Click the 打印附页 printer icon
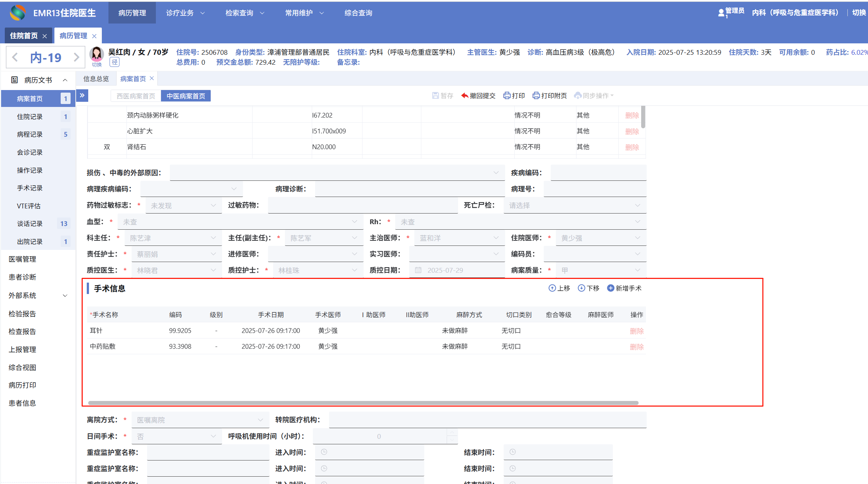Screen dimensions: 868x484 pyautogui.click(x=536, y=96)
